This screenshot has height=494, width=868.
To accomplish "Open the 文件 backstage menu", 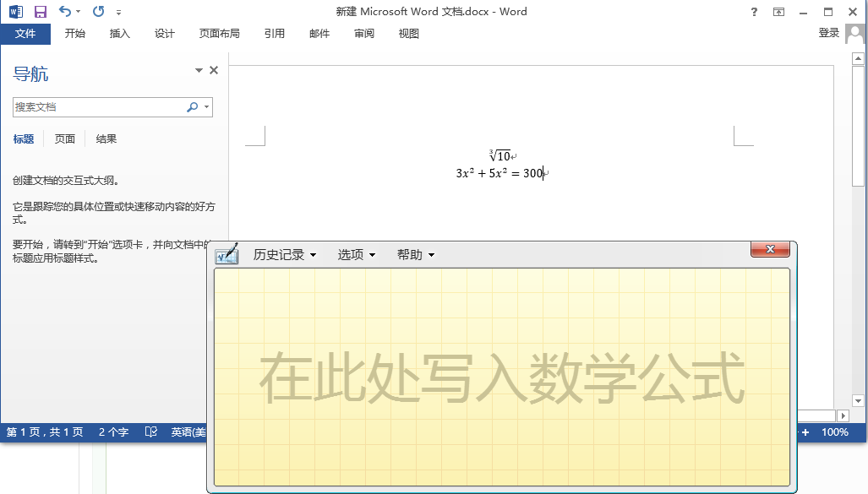I will pyautogui.click(x=25, y=34).
